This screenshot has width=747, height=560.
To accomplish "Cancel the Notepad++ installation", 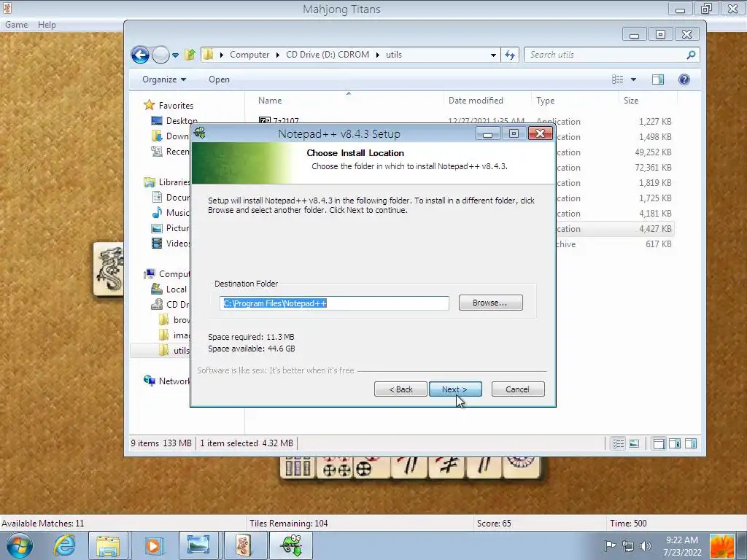I will click(517, 389).
